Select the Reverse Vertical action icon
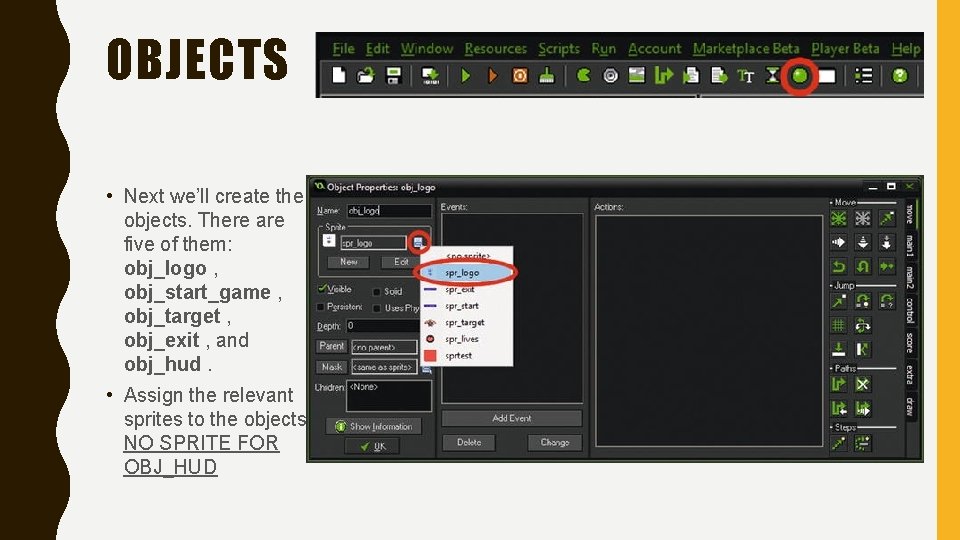Viewport: 960px width, 540px height. point(863,266)
